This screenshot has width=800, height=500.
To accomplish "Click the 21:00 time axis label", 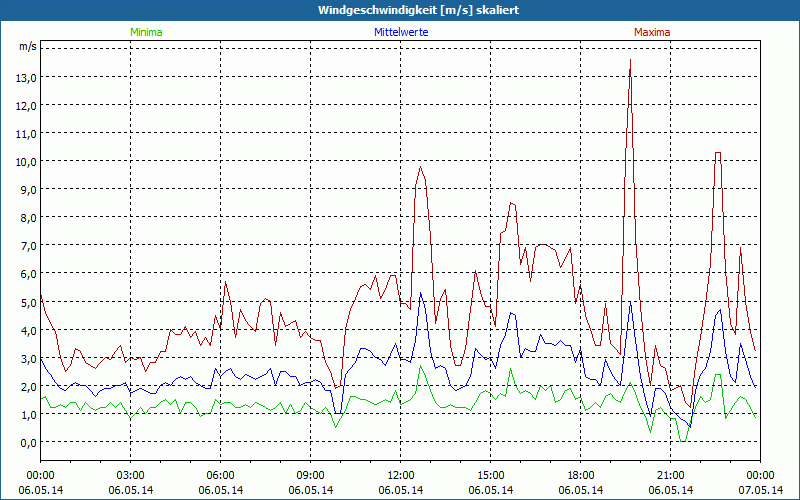I will (x=670, y=475).
